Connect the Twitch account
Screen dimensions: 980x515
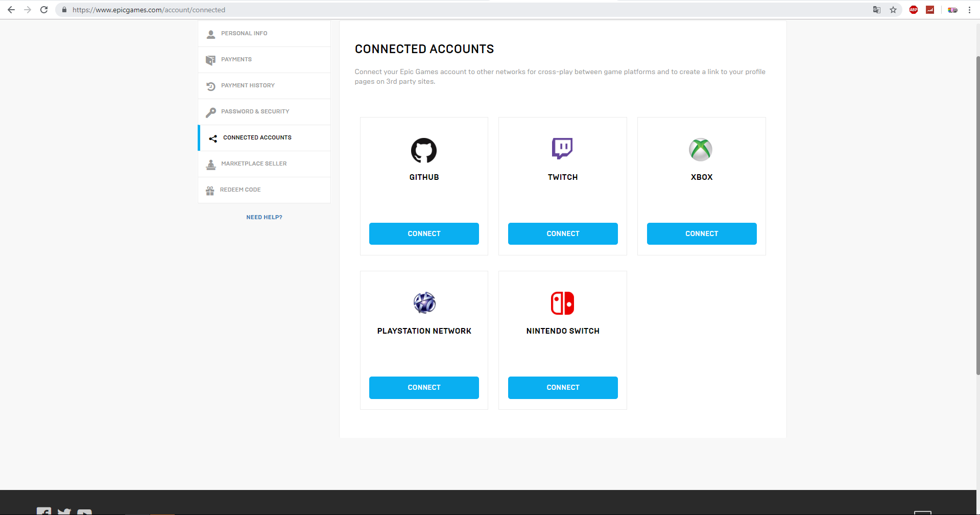(x=563, y=233)
